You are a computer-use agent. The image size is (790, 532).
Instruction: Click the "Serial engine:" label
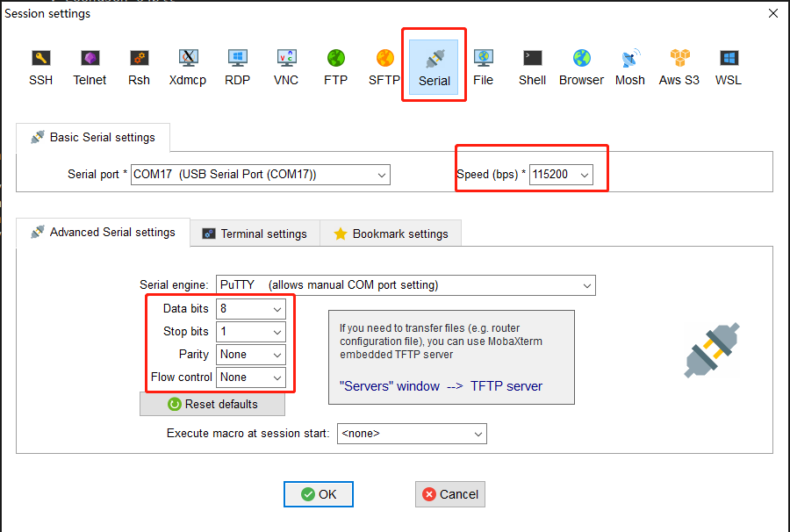click(x=174, y=284)
